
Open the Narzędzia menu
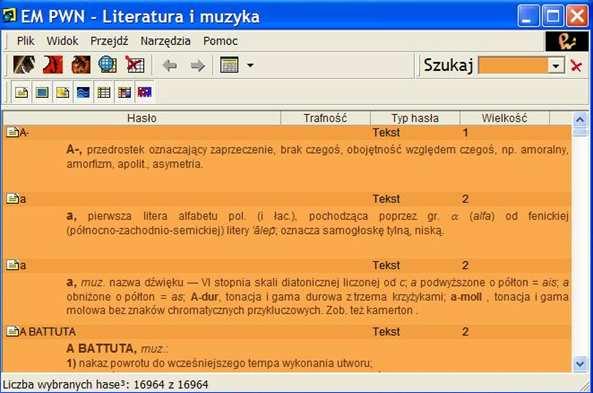tap(165, 41)
